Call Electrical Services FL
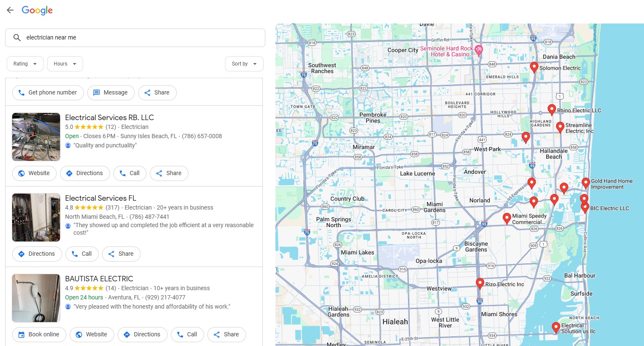This screenshot has width=644, height=346. tap(82, 254)
